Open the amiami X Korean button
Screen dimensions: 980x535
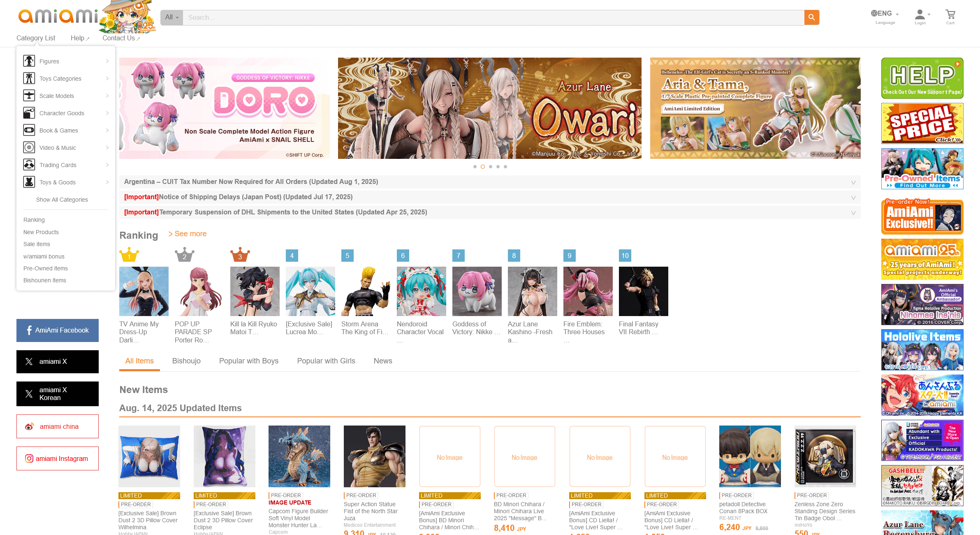pyautogui.click(x=58, y=394)
